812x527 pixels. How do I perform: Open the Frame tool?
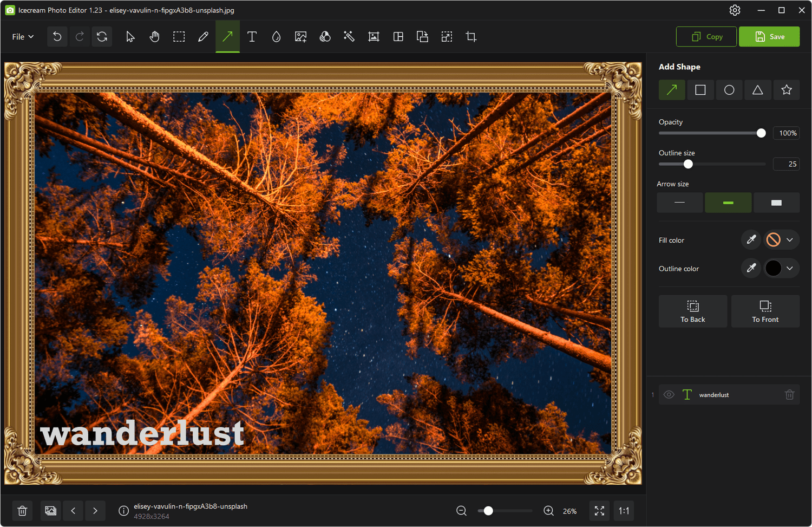pyautogui.click(x=374, y=36)
